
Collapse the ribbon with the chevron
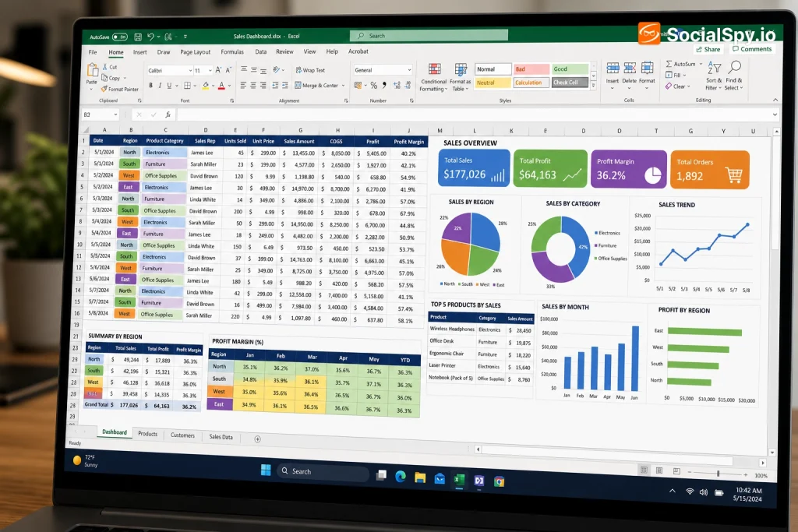[775, 100]
